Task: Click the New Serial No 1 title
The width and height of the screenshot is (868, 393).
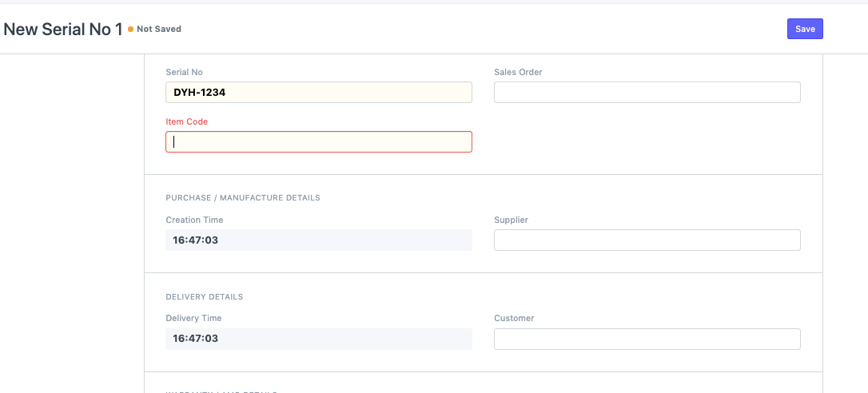Action: click(x=63, y=29)
